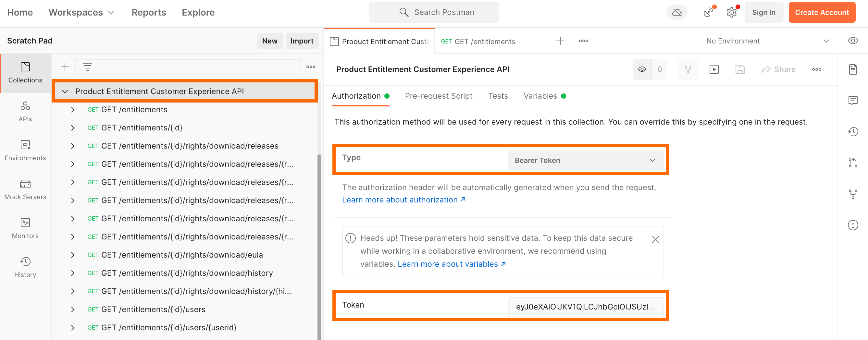Expand GET /entitlements/{id}/rights/download/releases folder
Image resolution: width=868 pixels, height=340 pixels.
point(73,146)
